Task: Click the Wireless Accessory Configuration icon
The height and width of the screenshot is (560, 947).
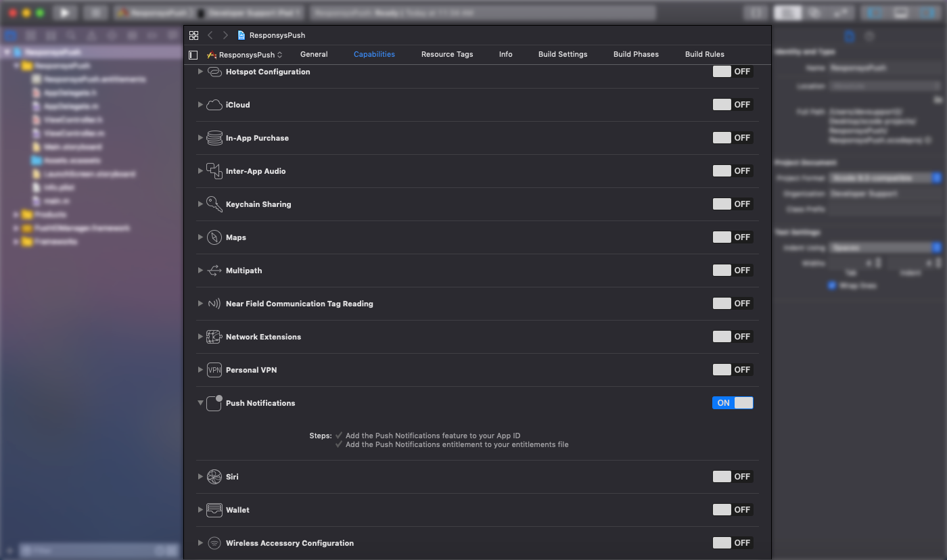Action: pos(214,543)
